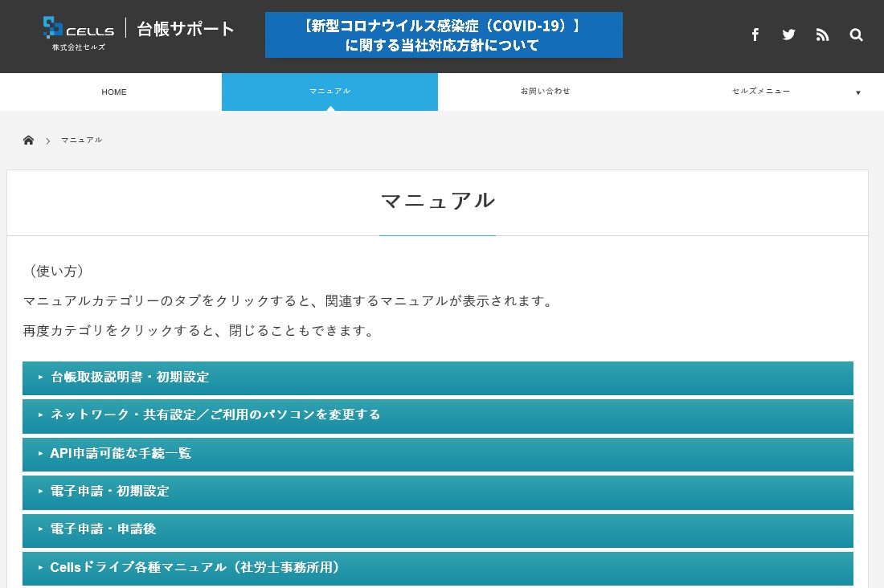Screen dimensions: 884x588
Task: Expand 電子申請・申請後 category
Action: coord(437,530)
